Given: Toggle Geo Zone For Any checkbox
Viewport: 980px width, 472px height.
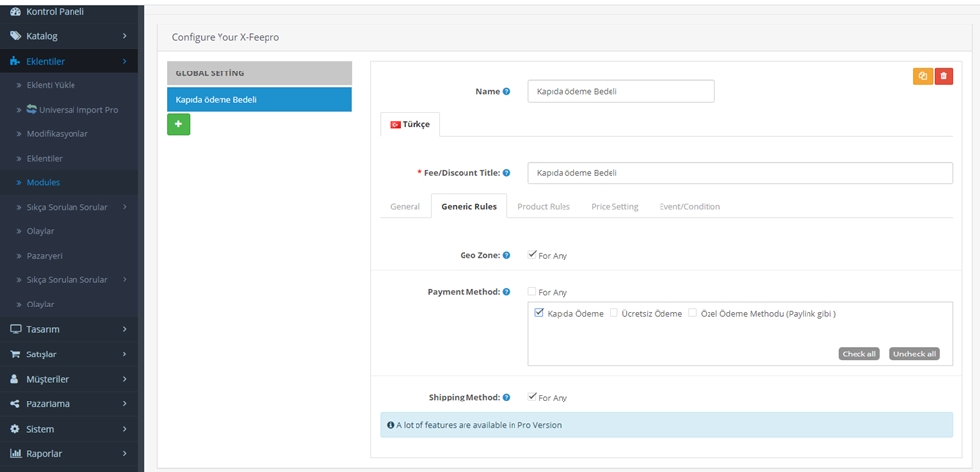Looking at the screenshot, I should click(x=532, y=254).
